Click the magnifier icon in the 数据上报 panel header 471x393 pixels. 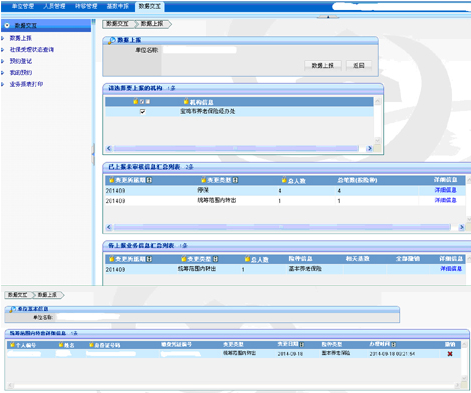click(112, 40)
